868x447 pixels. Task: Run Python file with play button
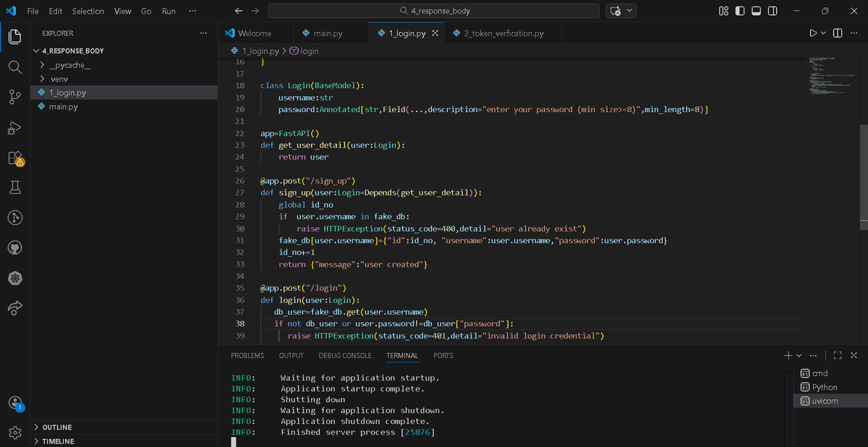814,33
